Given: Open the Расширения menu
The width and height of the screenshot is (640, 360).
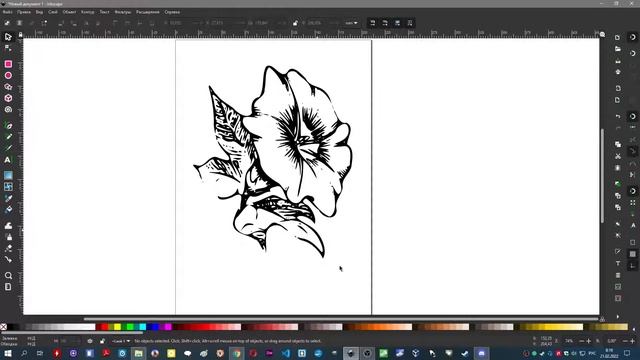Looking at the screenshot, I should tap(148, 12).
